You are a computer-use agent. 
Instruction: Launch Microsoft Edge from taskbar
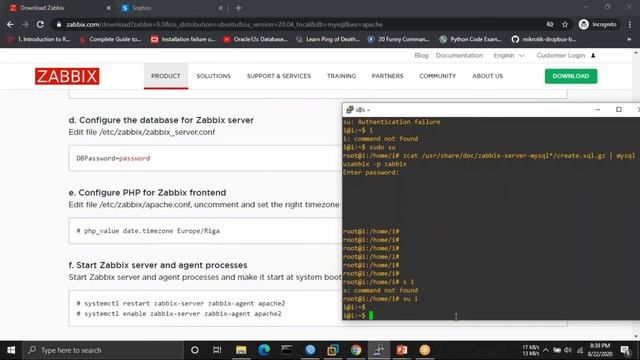click(264, 350)
